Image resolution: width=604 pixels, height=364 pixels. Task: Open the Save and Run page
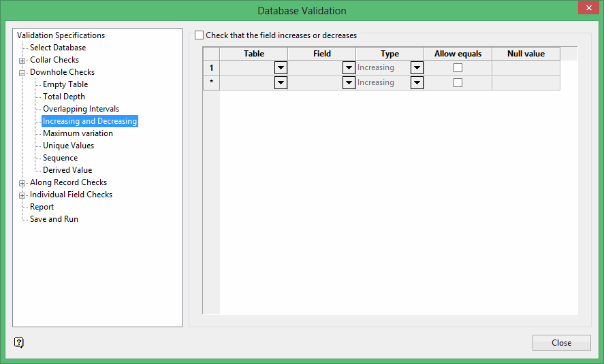coord(54,219)
